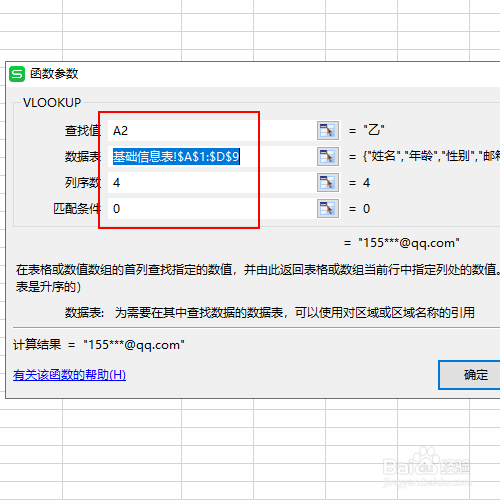Click the 数据表 parameter label beside input
500x500 pixels.
83,156
